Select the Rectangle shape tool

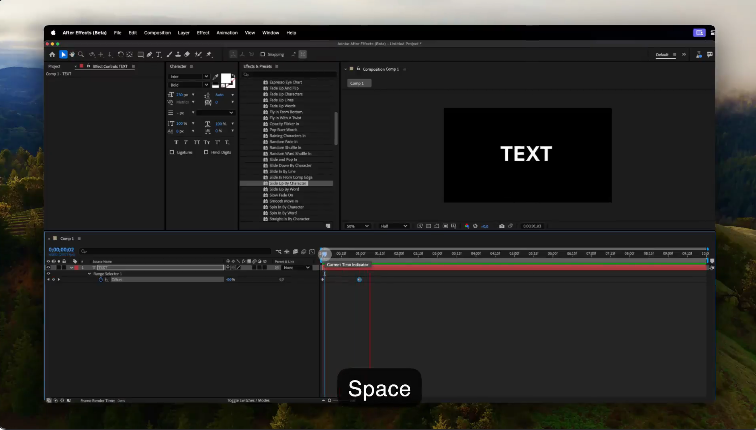point(140,54)
